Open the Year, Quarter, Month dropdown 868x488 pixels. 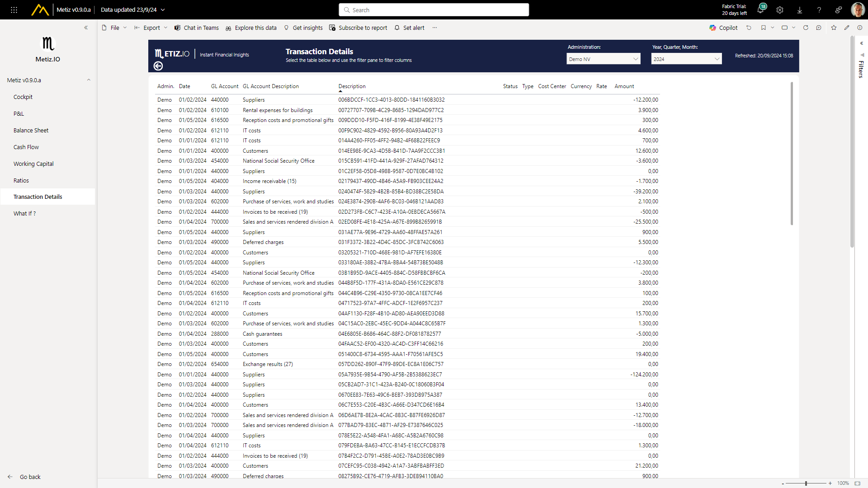686,59
